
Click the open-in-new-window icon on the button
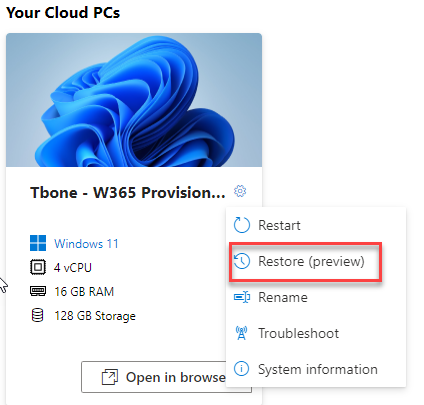click(x=110, y=377)
